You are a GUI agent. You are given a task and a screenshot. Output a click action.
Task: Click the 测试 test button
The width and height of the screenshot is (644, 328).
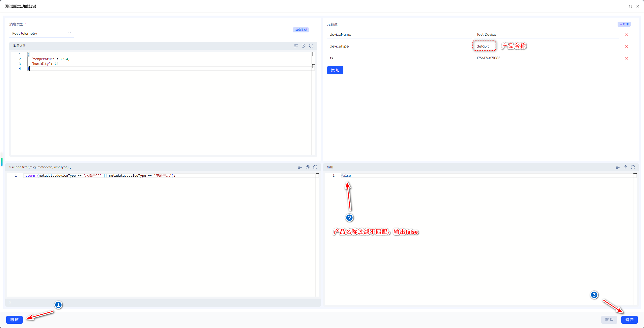coord(14,320)
